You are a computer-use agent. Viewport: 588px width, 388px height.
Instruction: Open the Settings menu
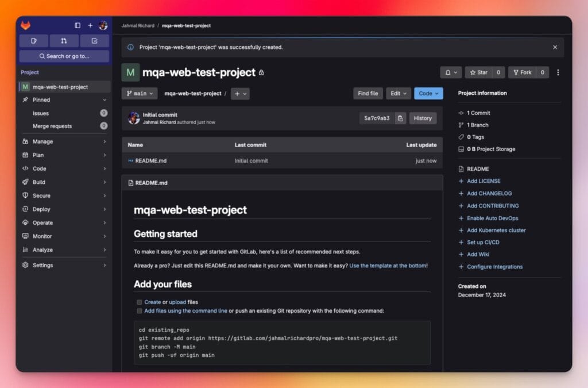click(65, 265)
